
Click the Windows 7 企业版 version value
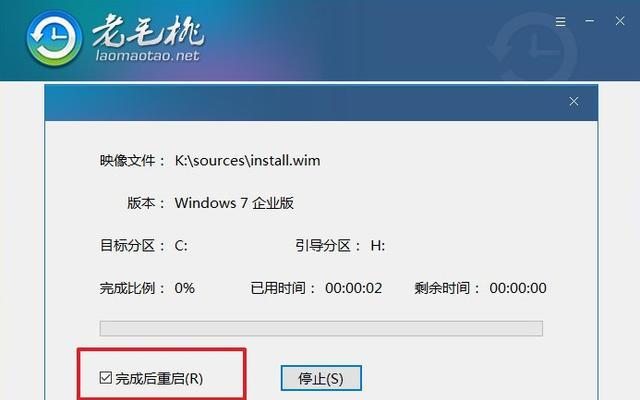[x=234, y=203]
